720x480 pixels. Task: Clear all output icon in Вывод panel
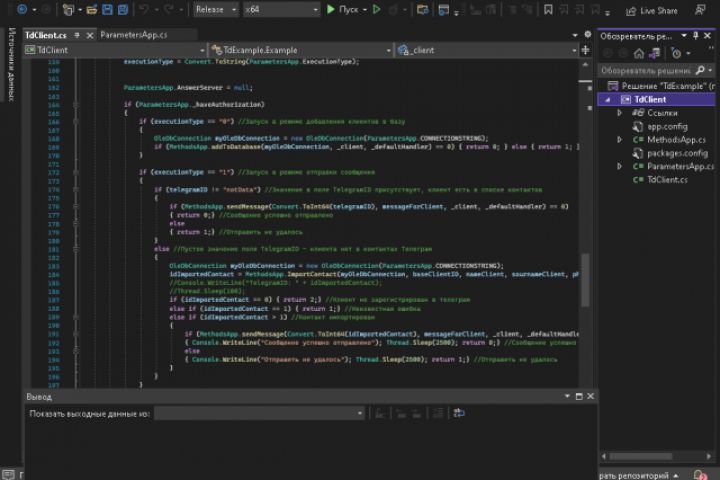(x=438, y=413)
